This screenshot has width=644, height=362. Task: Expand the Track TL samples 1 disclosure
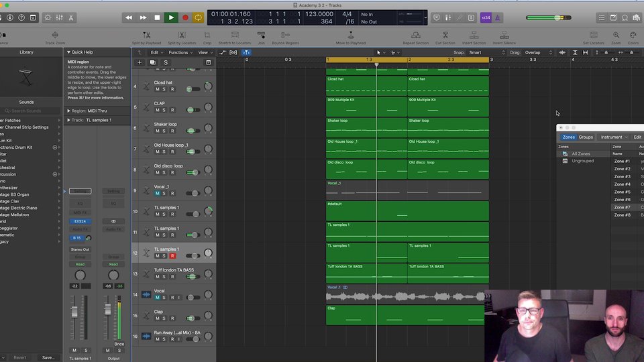click(68, 120)
